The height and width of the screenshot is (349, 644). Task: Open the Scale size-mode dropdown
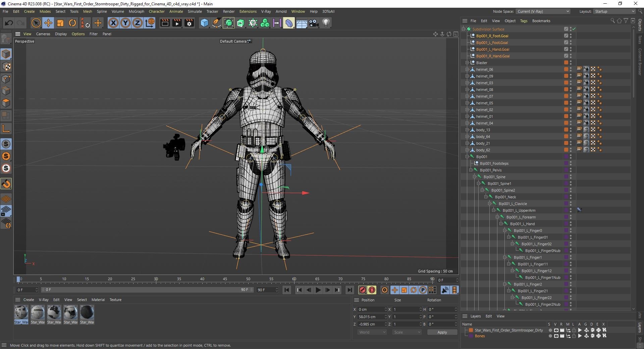407,332
